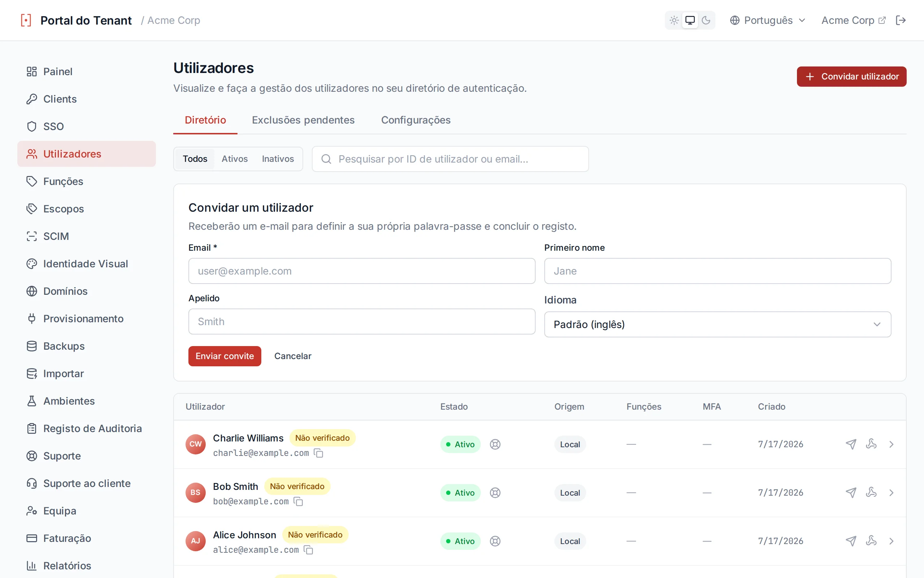Select system theme monitor icon
Viewport: 924px width, 578px height.
click(690, 20)
